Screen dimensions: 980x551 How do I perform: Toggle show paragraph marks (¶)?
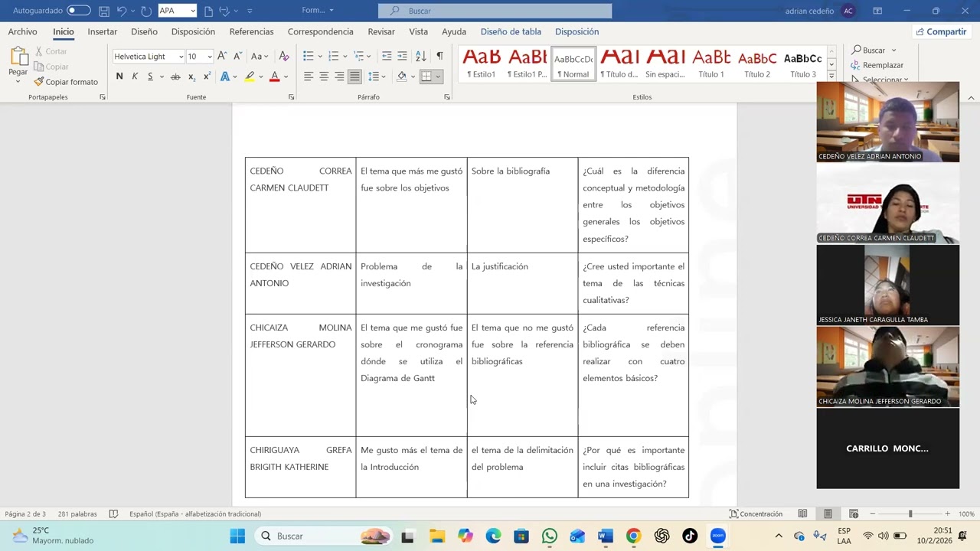point(439,56)
